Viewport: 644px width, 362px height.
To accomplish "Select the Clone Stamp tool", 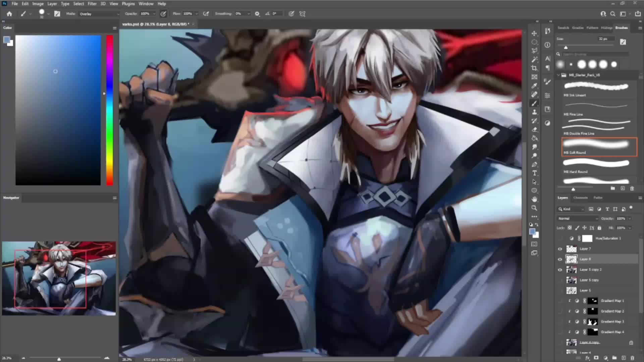I will [x=534, y=112].
